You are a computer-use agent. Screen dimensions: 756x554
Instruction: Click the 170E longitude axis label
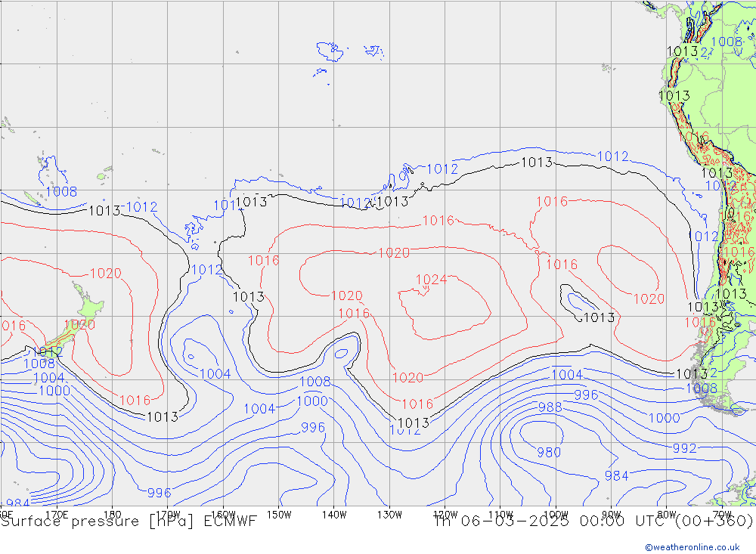tap(57, 515)
